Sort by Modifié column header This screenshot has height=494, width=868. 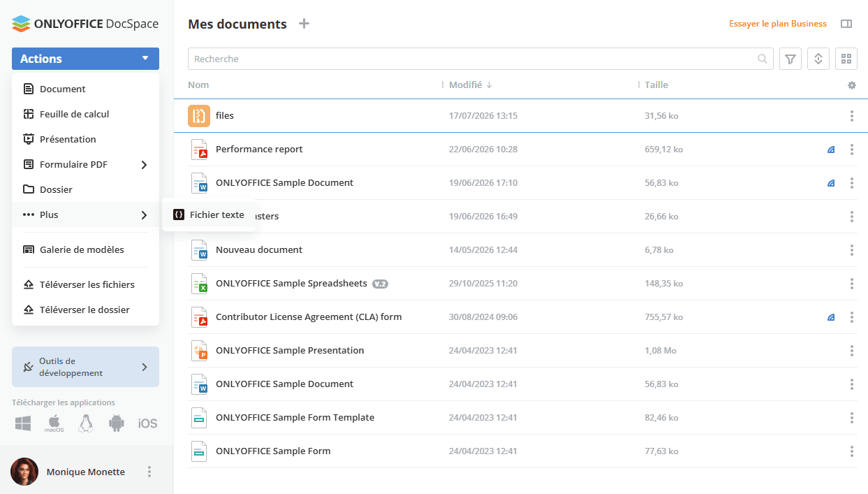pos(471,85)
